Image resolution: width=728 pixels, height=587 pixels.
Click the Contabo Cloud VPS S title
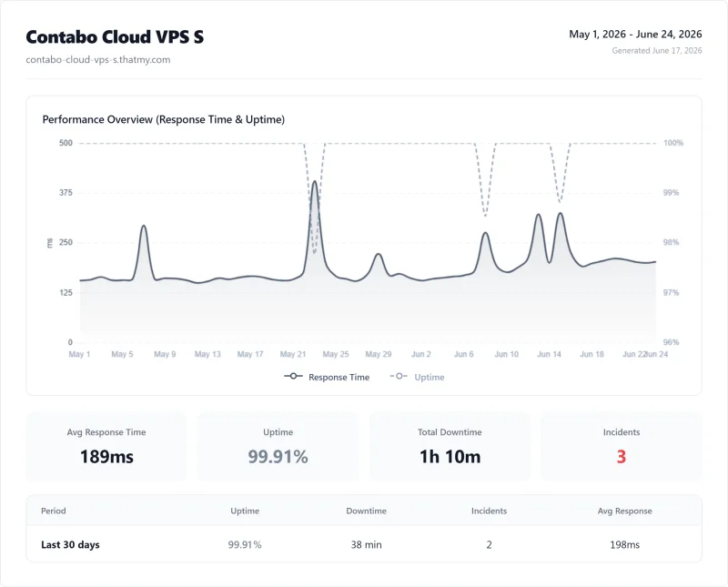pyautogui.click(x=115, y=36)
